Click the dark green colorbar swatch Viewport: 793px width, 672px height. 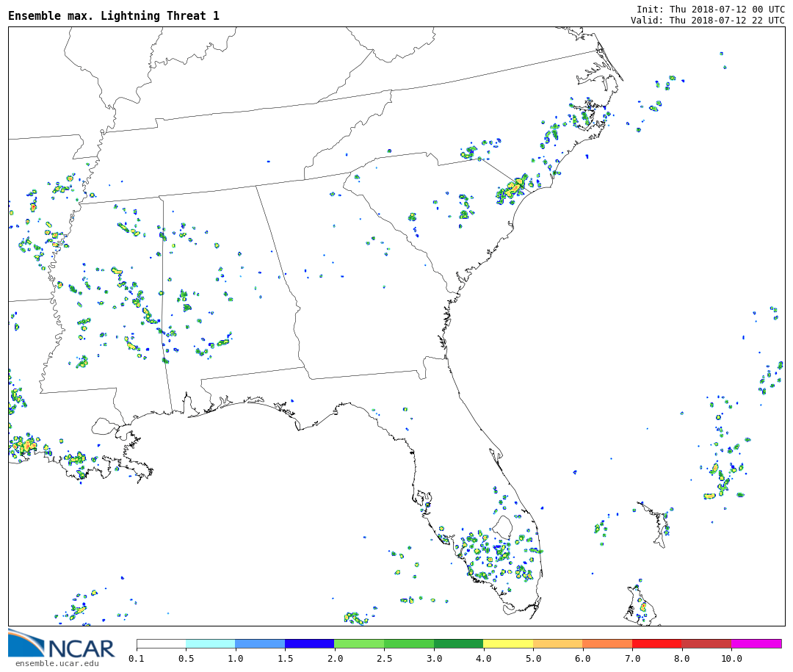458,643
